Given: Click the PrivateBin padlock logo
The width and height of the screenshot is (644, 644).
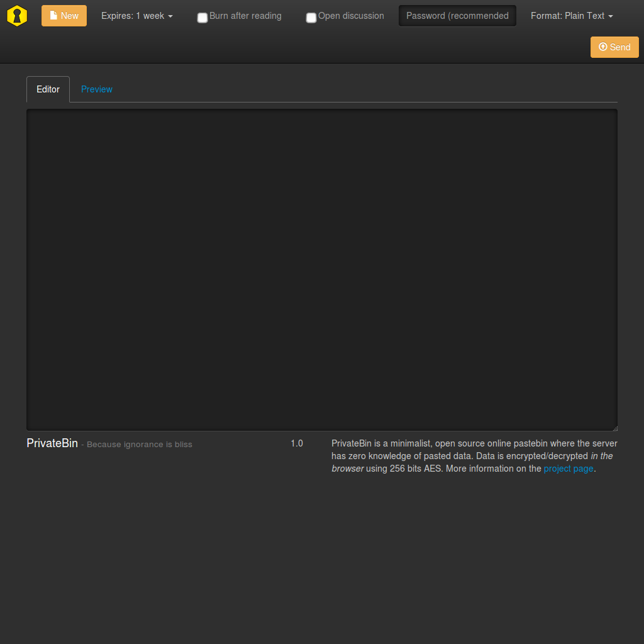Looking at the screenshot, I should (x=16, y=16).
